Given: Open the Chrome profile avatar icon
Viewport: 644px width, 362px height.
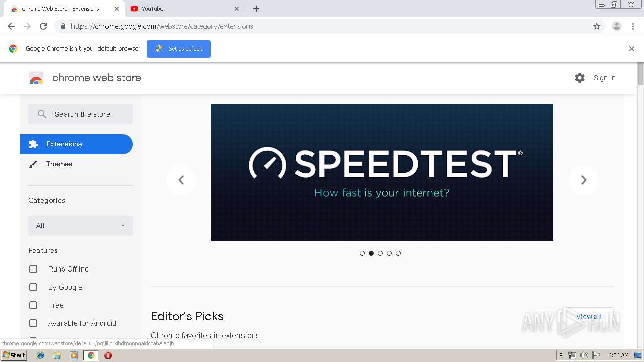Looking at the screenshot, I should [x=617, y=26].
